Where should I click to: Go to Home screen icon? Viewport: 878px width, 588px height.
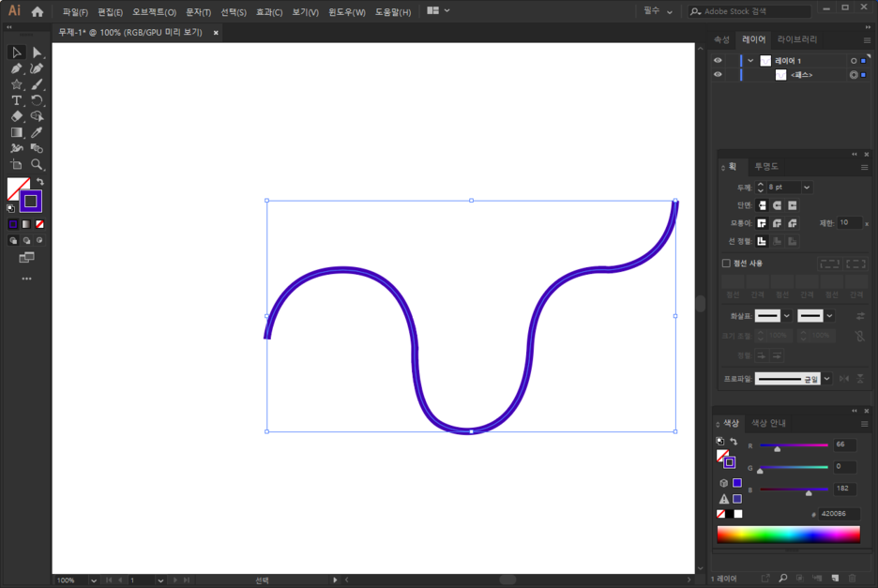38,11
